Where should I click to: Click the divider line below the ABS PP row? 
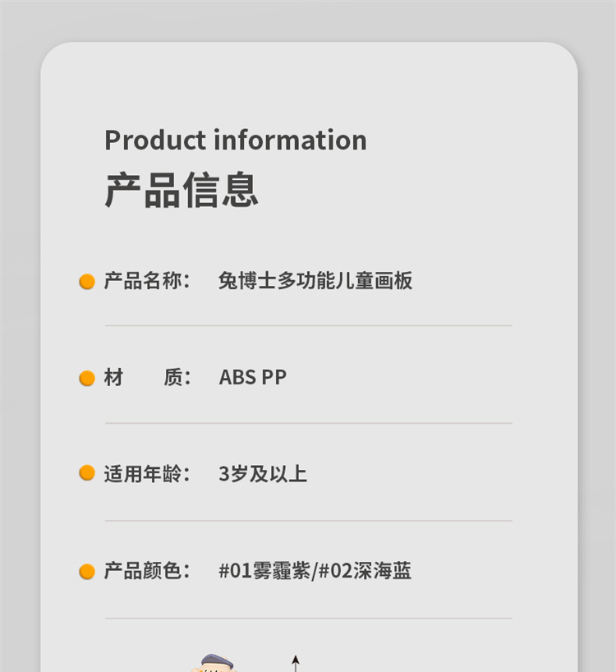308,424
